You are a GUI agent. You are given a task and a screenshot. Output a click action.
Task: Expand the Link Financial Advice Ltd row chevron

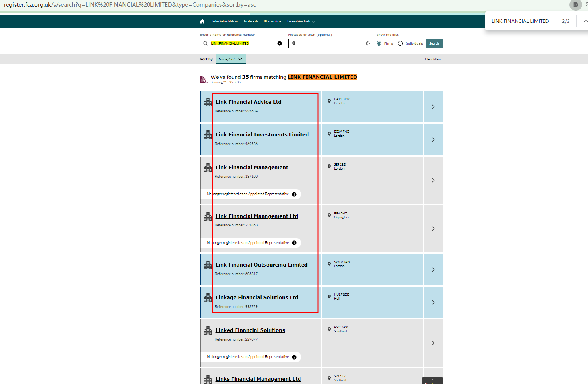[x=433, y=107]
